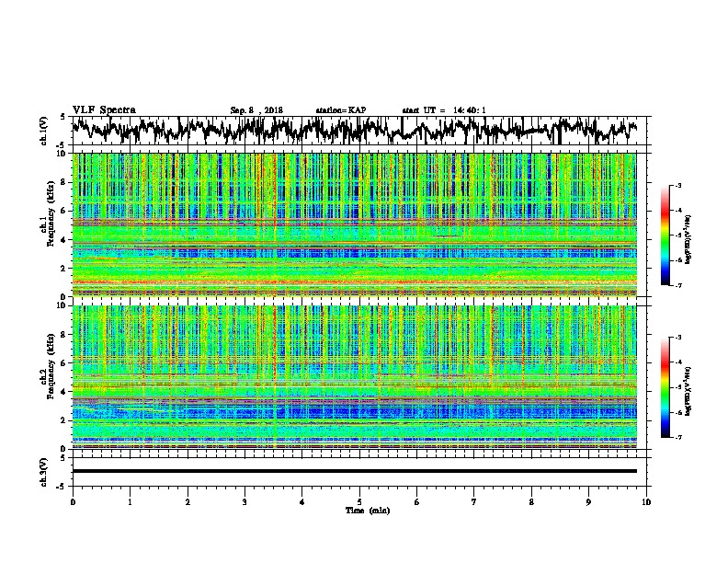Viewport: 728px width, 563px height.
Task: Click the 6 tick on the time axis
Action: click(417, 502)
